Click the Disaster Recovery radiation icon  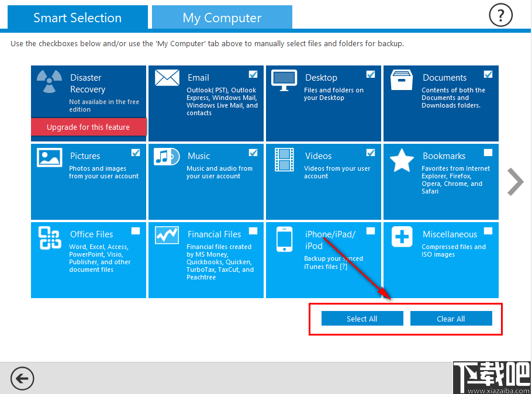pos(50,81)
